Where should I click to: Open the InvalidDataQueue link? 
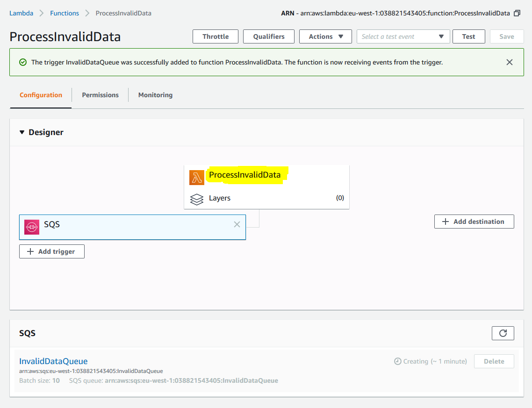tap(53, 361)
